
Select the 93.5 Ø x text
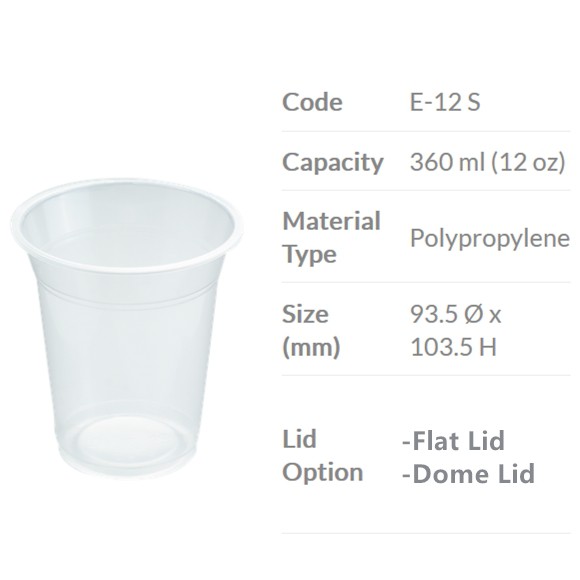pos(455,314)
